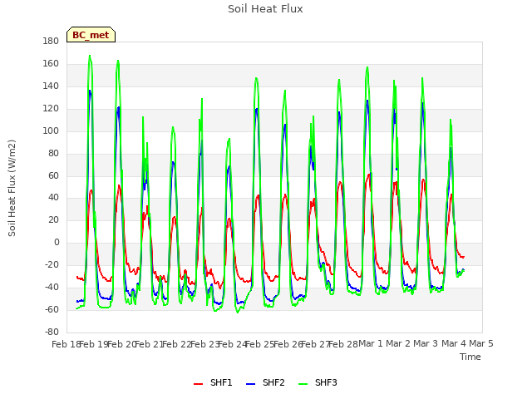Click the Time axis label
This screenshot has width=532, height=399.
[470, 357]
